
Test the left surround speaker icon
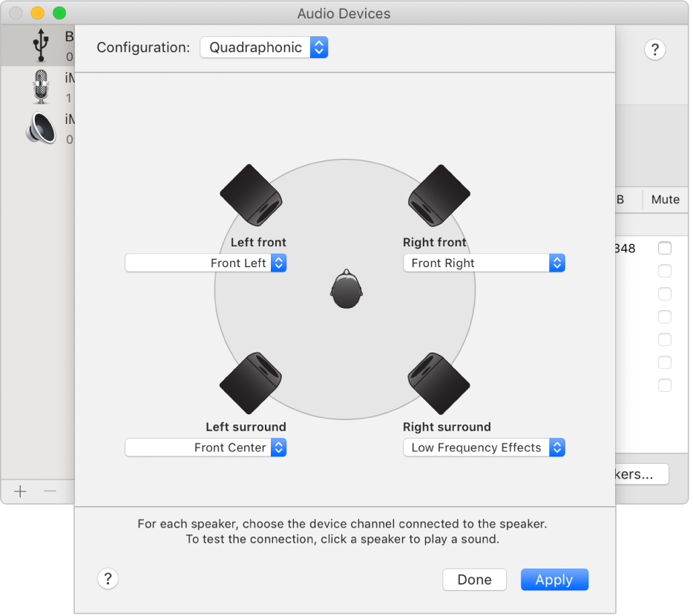click(x=251, y=383)
